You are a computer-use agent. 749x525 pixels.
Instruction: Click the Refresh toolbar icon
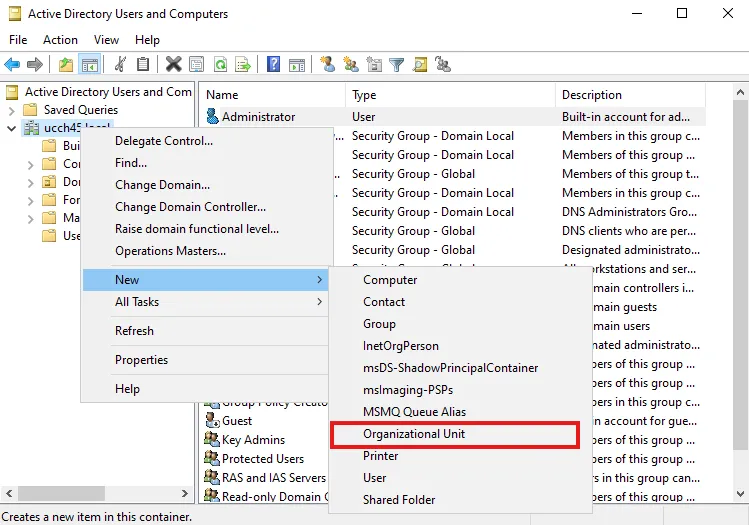tap(221, 64)
